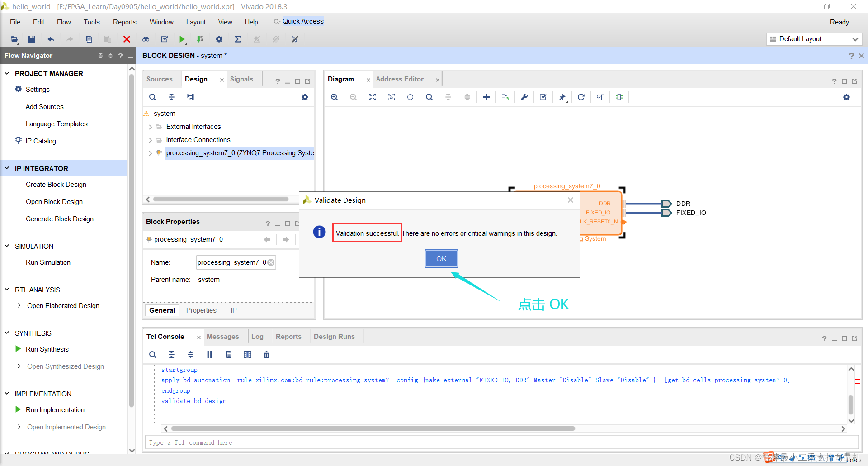Screen dimensions: 868x466
Task: Click the Flow Navigator vertical scrollbar
Action: [x=132, y=240]
